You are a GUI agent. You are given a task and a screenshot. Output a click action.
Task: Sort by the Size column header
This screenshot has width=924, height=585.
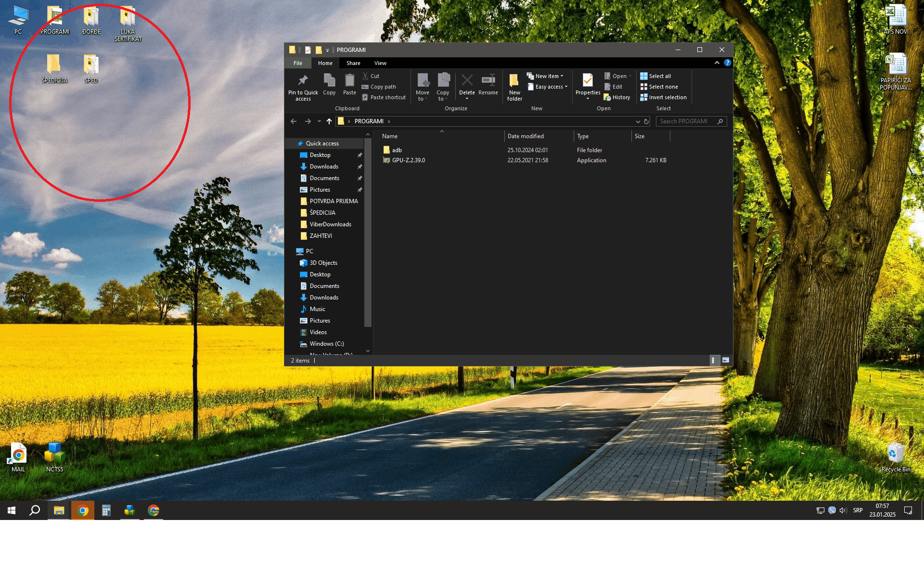[651, 136]
